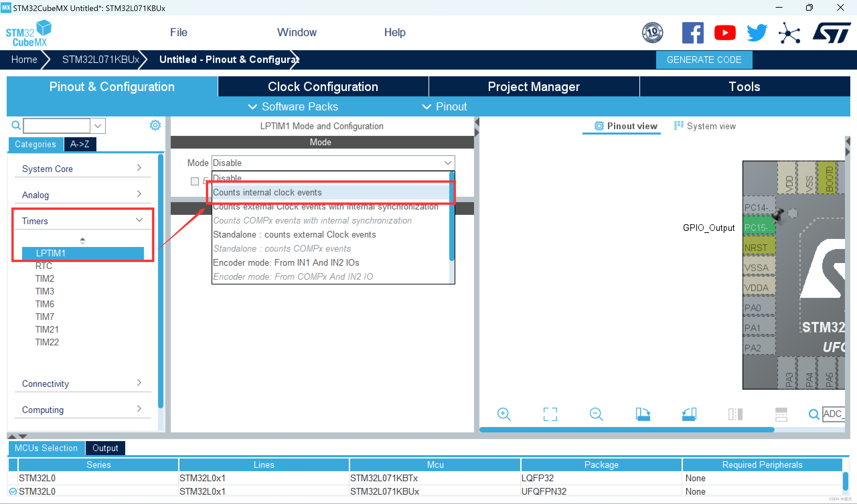The height and width of the screenshot is (504, 857).
Task: Expand the Pinout dropdown menu
Action: click(445, 106)
